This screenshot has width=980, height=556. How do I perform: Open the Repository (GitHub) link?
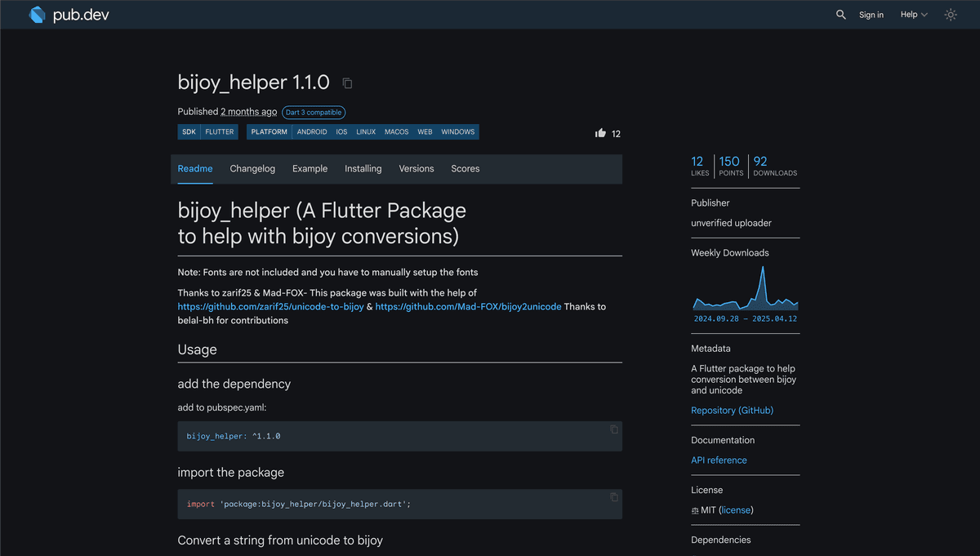click(732, 410)
